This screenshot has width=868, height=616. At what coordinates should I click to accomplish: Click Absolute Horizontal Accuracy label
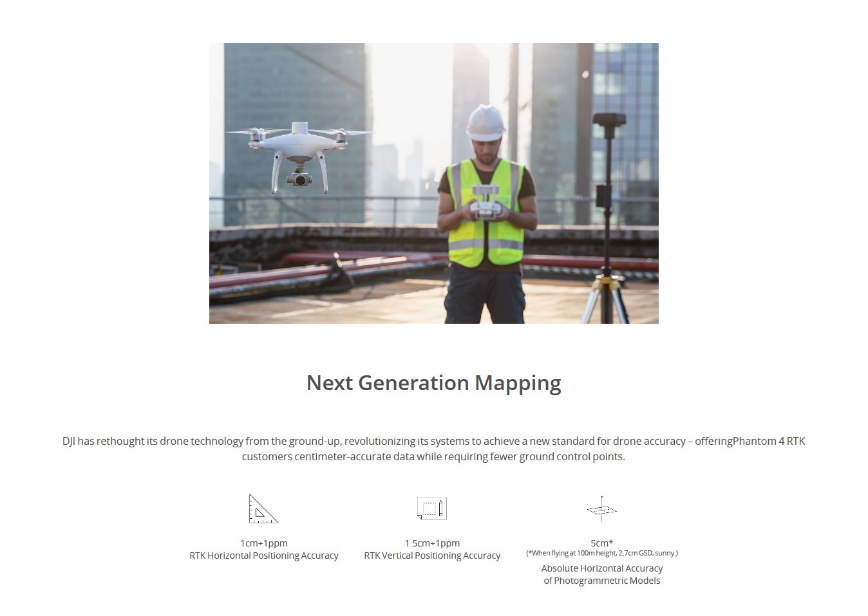601,568
